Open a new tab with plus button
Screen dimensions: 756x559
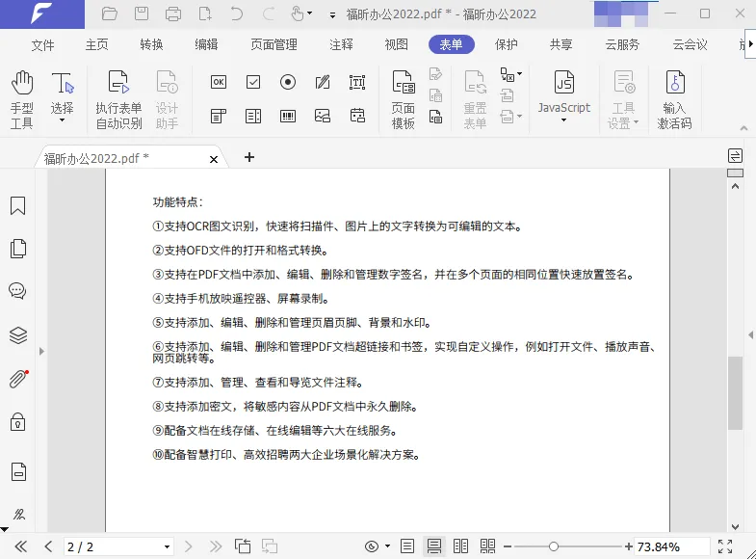pos(249,157)
